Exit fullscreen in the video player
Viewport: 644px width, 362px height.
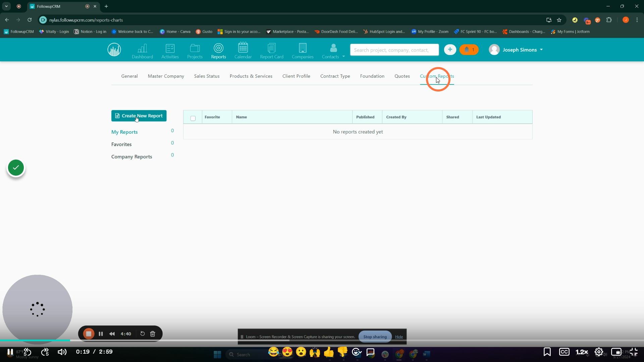(634, 352)
